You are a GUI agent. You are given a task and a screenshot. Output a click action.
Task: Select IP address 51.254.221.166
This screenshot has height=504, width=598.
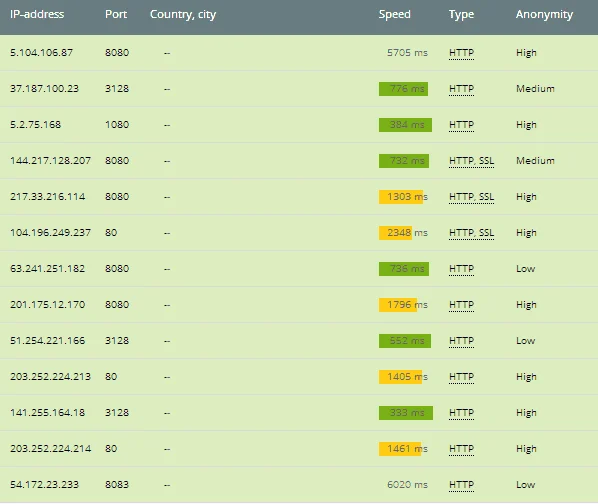[48, 341]
